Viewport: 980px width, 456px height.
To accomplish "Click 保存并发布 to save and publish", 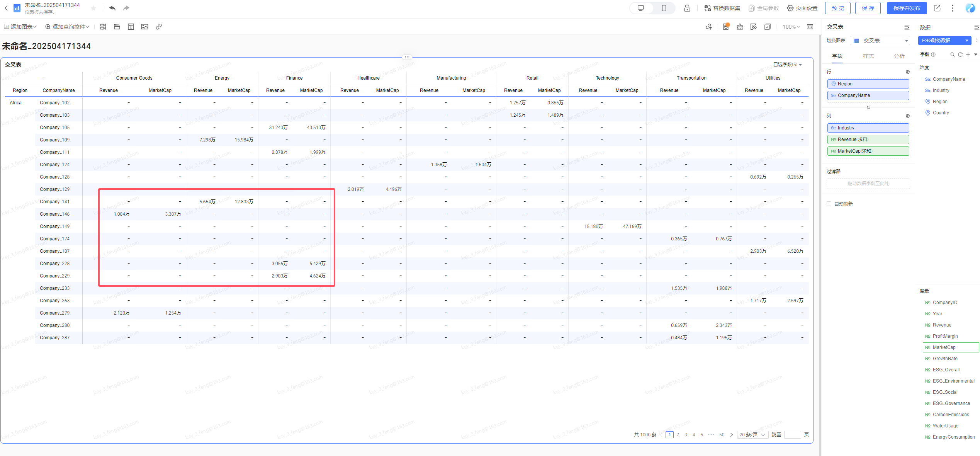I will point(907,8).
